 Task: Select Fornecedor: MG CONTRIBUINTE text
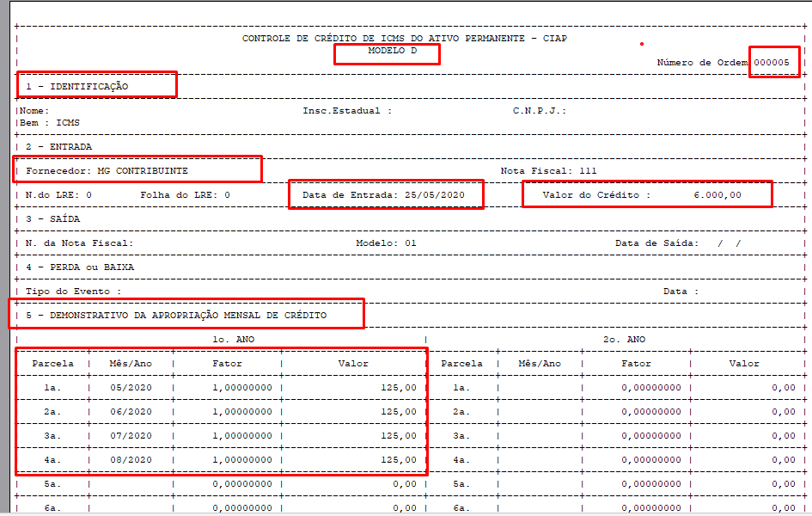coord(107,171)
